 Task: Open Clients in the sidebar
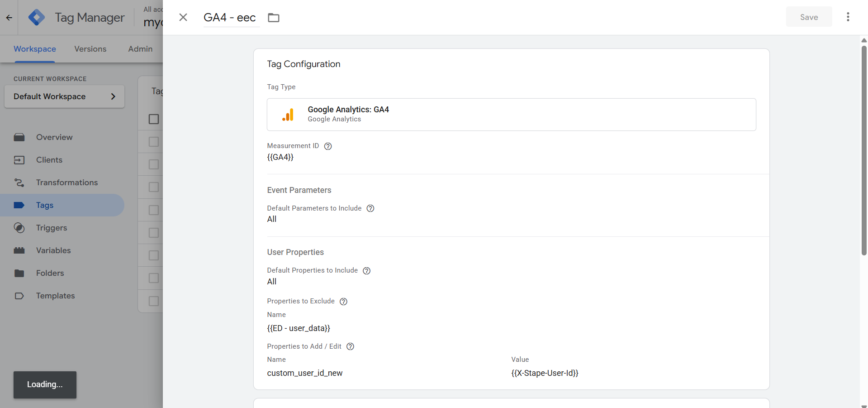49,160
